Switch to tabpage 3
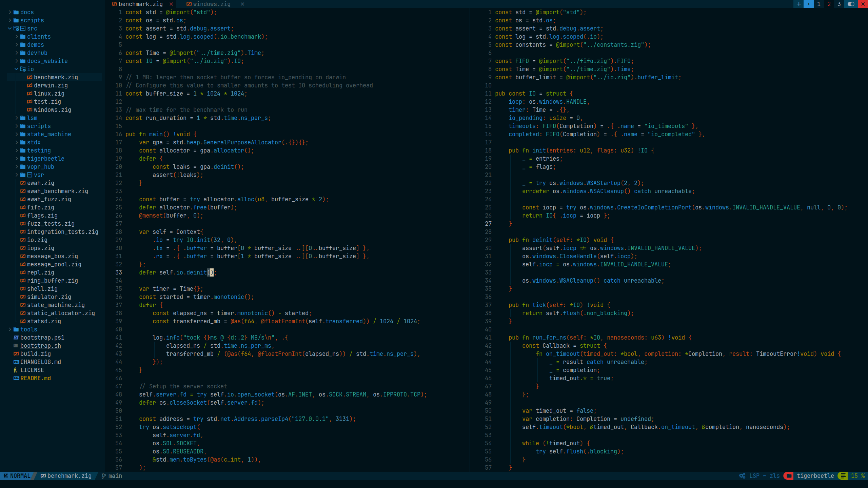 click(839, 4)
